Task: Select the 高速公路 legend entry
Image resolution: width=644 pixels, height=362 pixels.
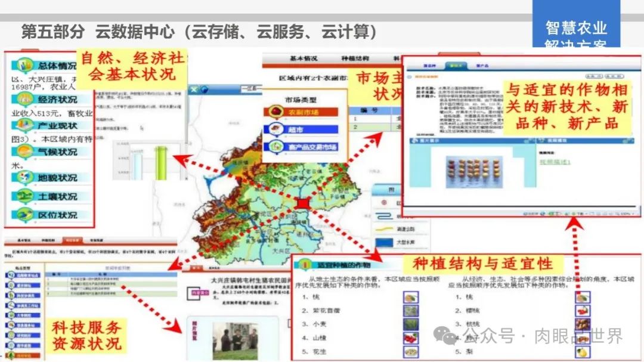Action: 405,229
